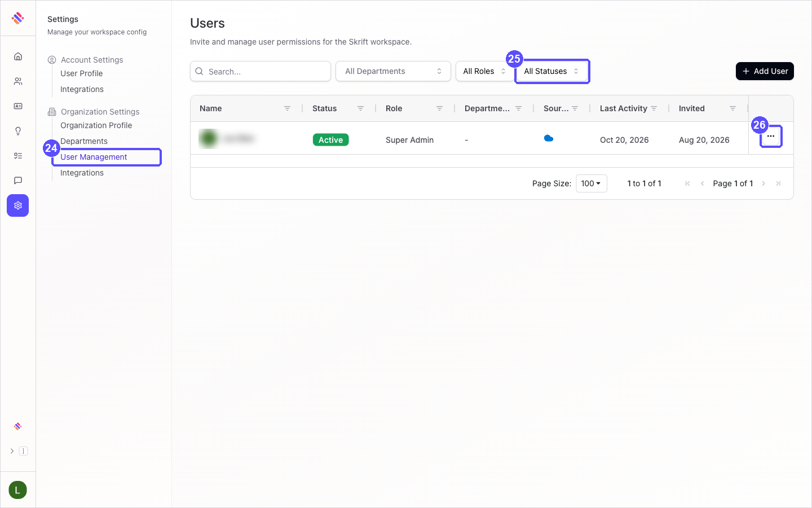Click the '1 to 1 of 1' text
The image size is (812, 508).
click(x=644, y=183)
